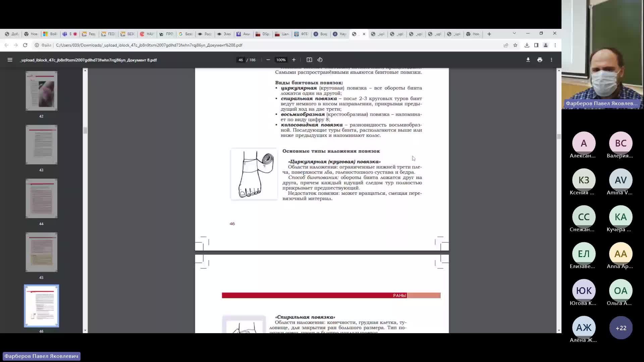Click thumbnail panel scroll down arrow
Screen dimensions: 644x362
(85, 330)
